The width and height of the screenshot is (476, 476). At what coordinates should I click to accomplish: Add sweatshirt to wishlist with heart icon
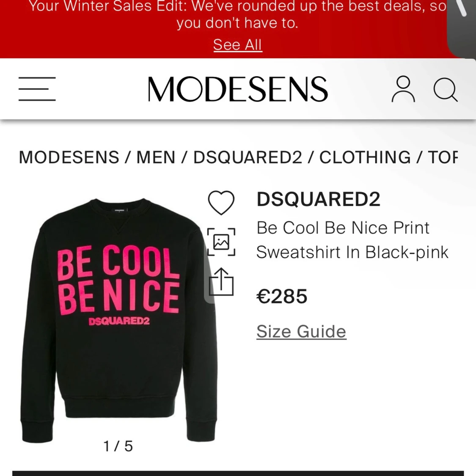tap(221, 203)
